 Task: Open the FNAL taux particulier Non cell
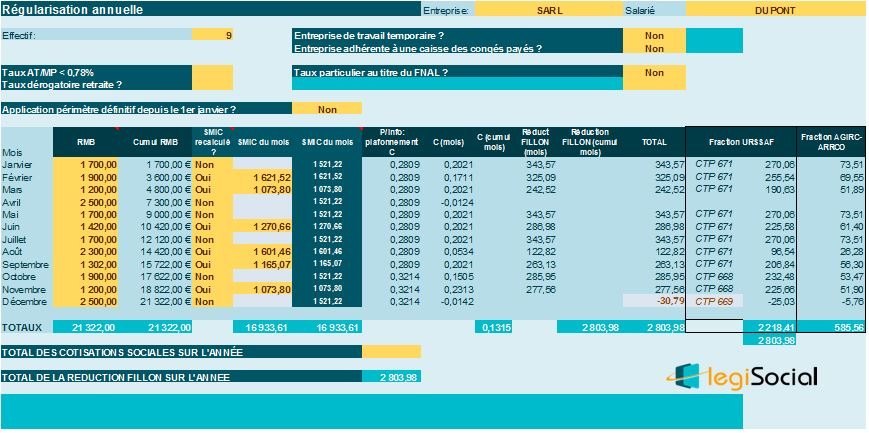tap(655, 72)
